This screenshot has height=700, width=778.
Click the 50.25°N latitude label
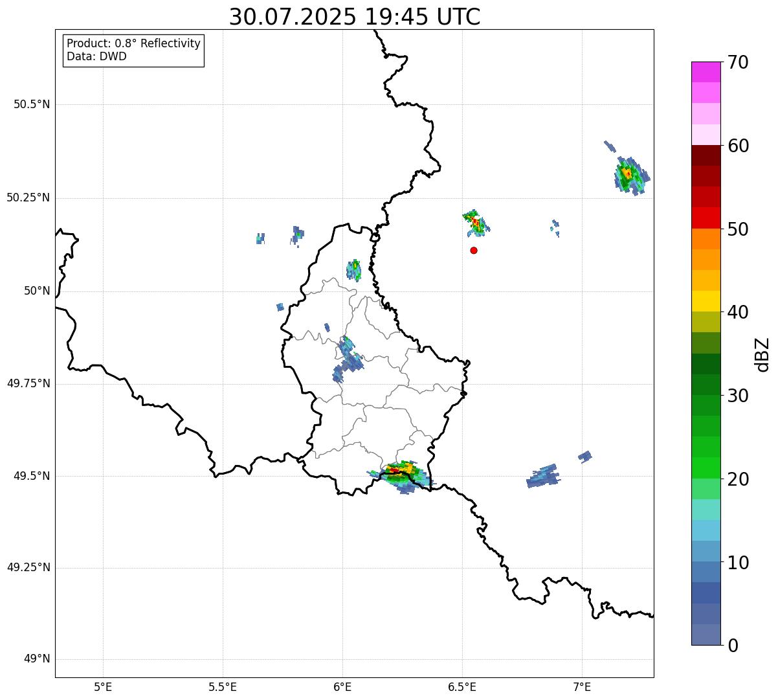(28, 198)
